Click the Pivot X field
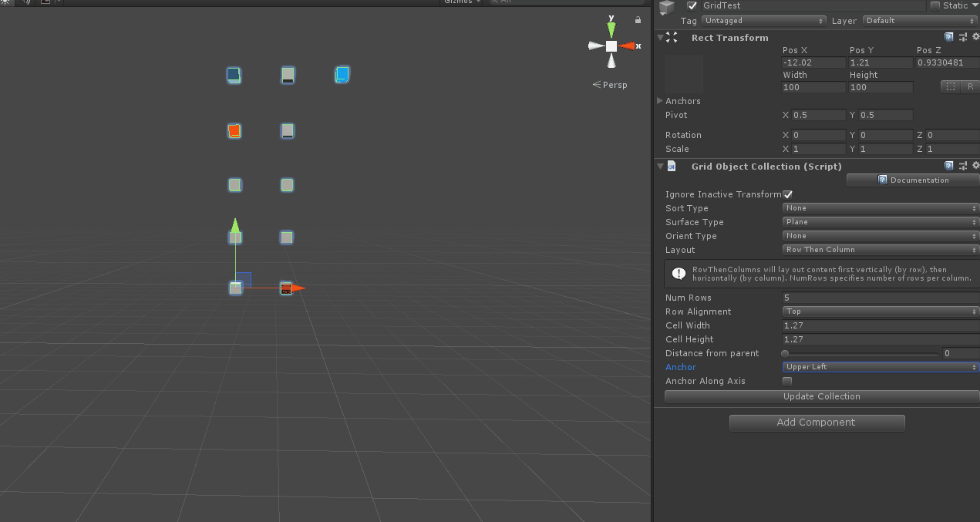The height and width of the screenshot is (522, 980). pos(819,115)
